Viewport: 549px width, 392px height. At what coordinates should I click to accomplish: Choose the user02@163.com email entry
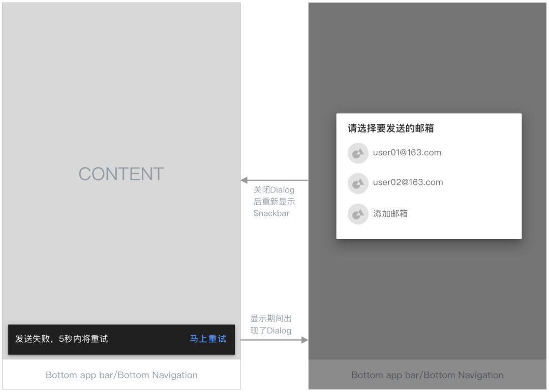click(x=408, y=183)
